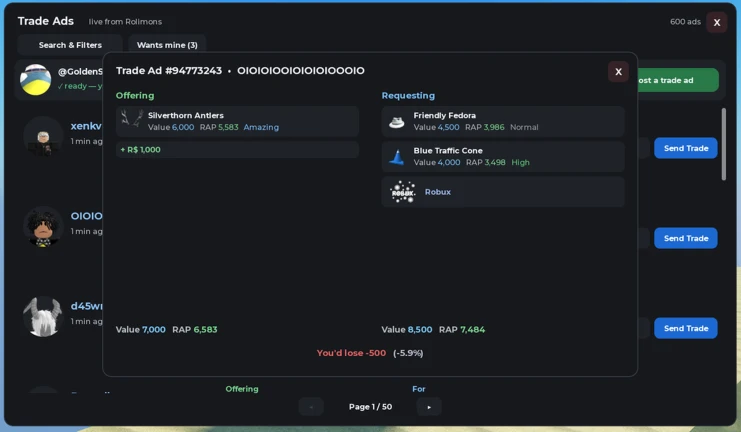The image size is (741, 432).
Task: Click Silverthorn Antlers Value 6,000
Action: point(171,127)
